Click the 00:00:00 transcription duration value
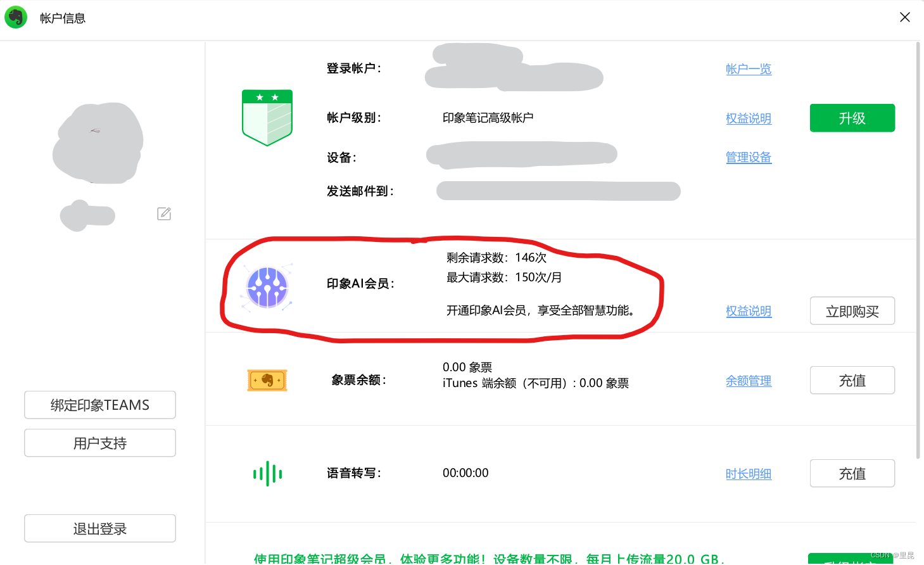924x565 pixels. (x=465, y=473)
